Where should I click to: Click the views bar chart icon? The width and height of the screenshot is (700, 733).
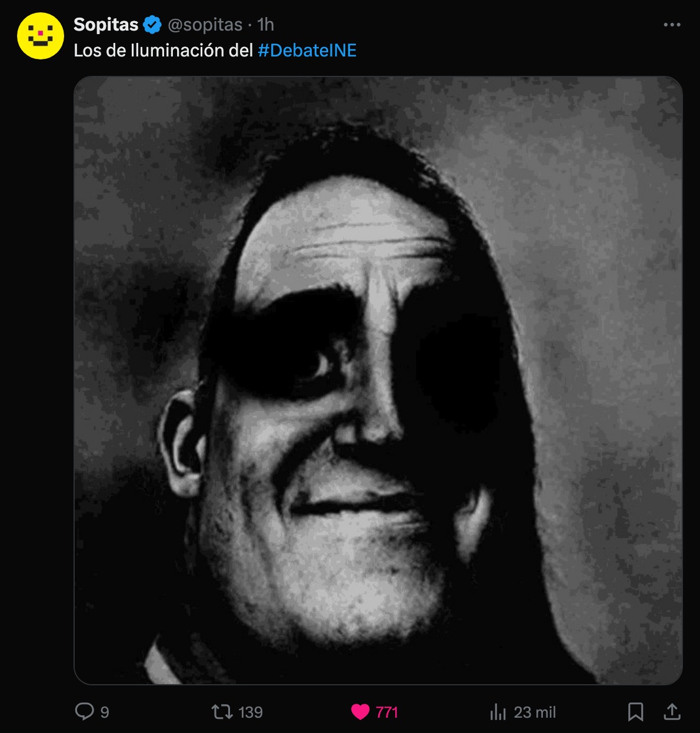point(498,712)
